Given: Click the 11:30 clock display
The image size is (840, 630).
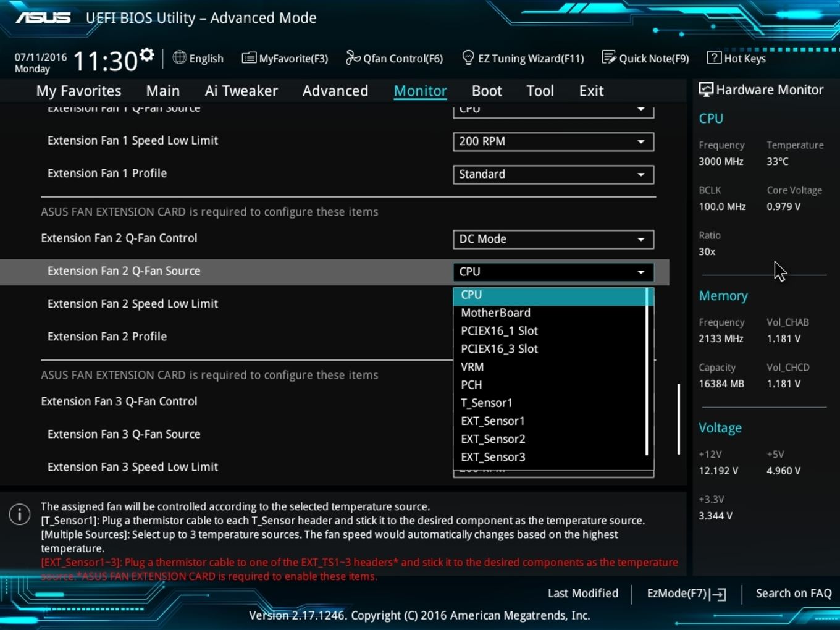Looking at the screenshot, I should (106, 61).
